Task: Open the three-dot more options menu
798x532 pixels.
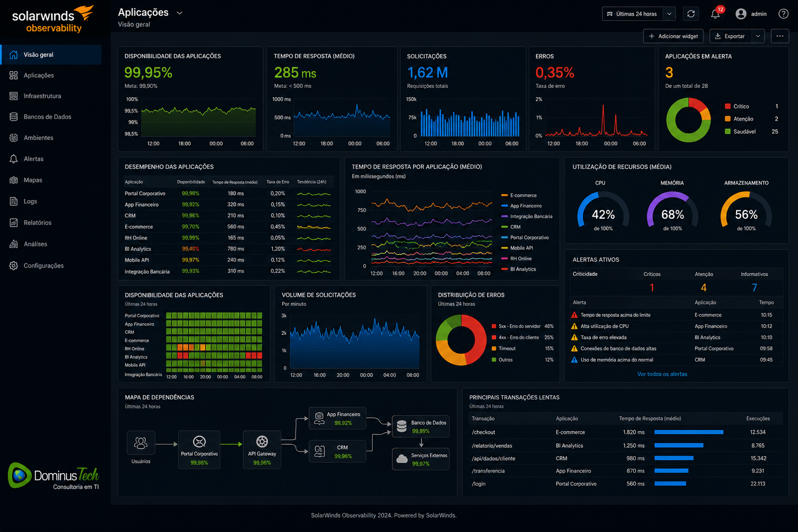Action: [780, 36]
